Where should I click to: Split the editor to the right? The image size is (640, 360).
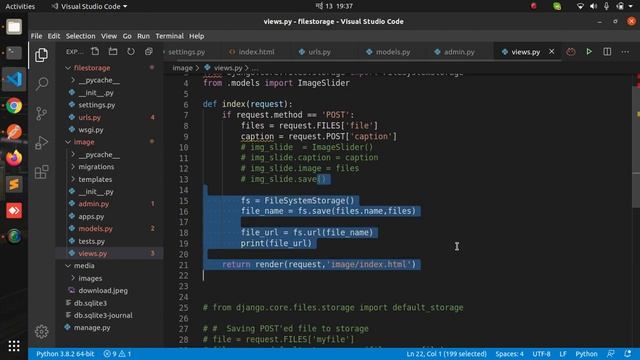pyautogui.click(x=607, y=51)
